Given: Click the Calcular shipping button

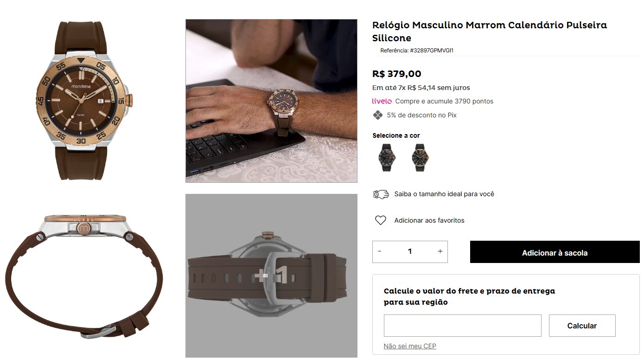Looking at the screenshot, I should tap(582, 326).
